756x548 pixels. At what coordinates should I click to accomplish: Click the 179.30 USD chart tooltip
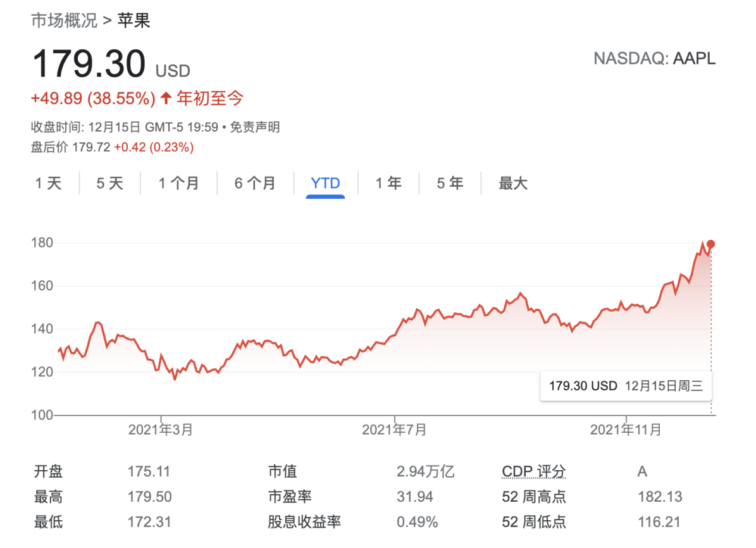point(625,385)
